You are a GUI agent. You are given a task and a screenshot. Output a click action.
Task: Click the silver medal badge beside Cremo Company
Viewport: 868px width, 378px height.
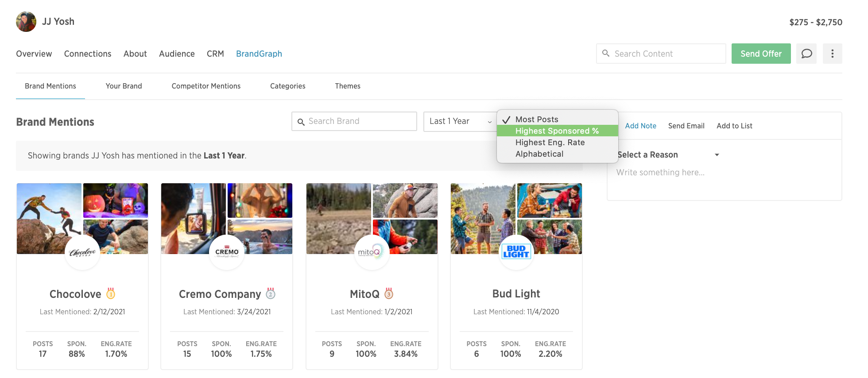point(271,293)
